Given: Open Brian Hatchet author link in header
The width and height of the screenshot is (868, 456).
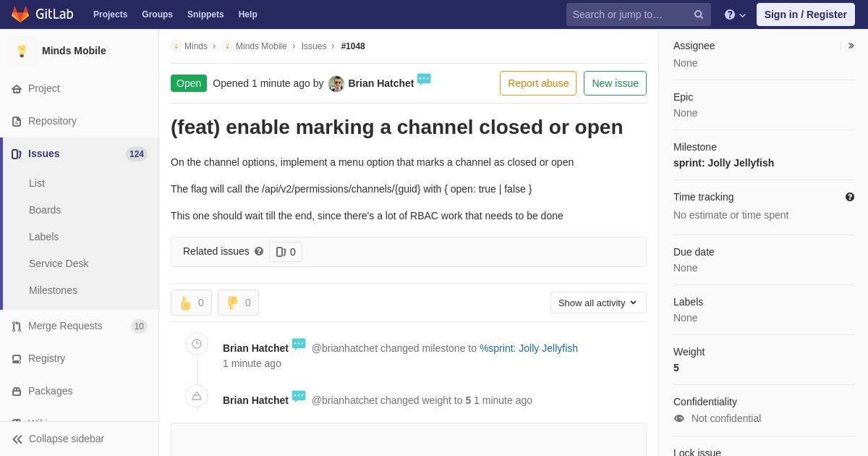Looking at the screenshot, I should point(381,83).
